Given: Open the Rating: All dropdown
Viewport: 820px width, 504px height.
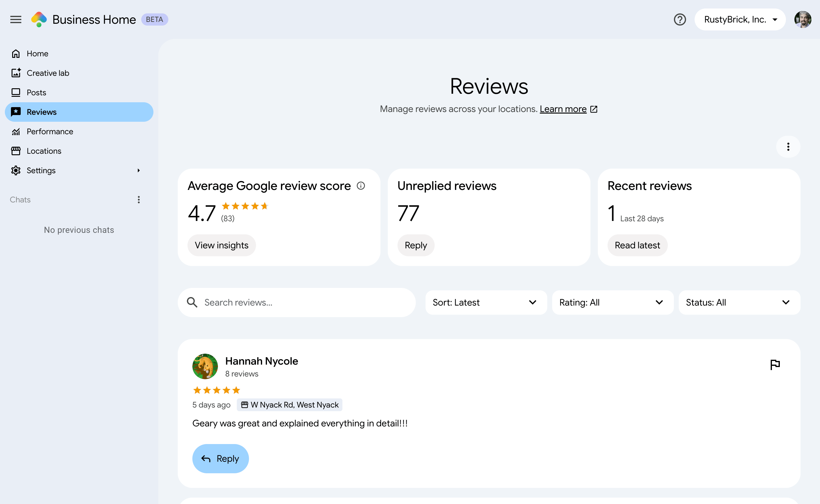Looking at the screenshot, I should click(x=613, y=302).
